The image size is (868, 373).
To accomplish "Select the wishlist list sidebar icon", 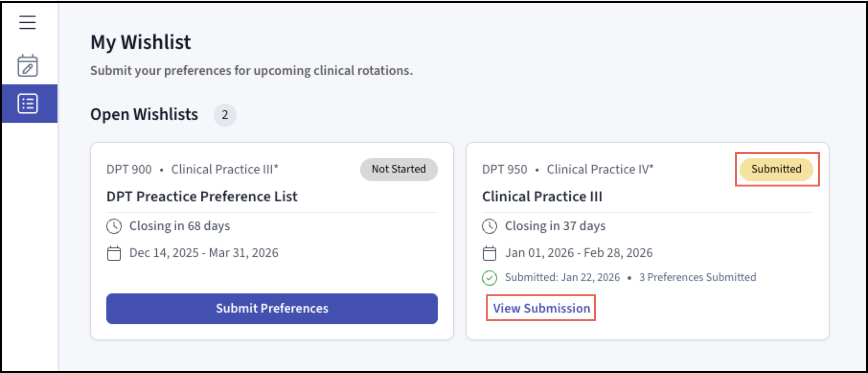I will pos(28,104).
